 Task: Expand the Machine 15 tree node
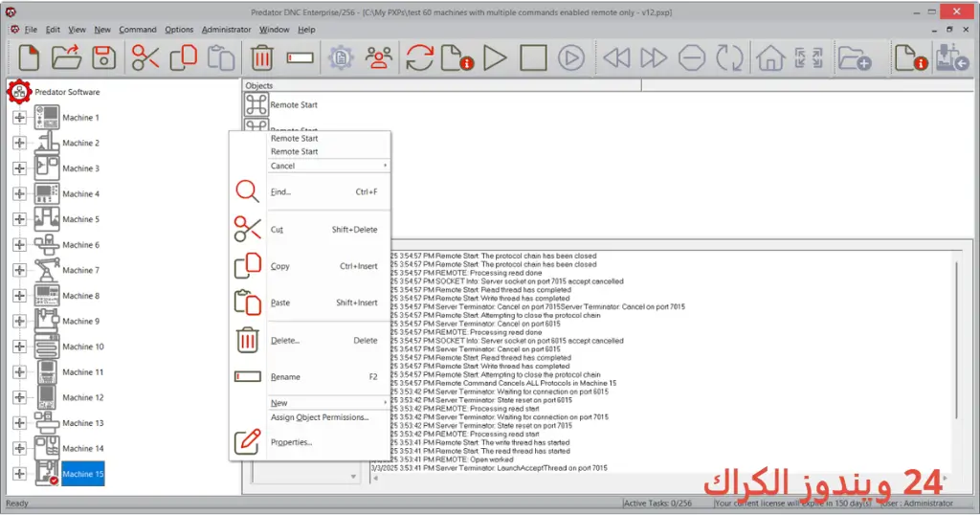19,474
